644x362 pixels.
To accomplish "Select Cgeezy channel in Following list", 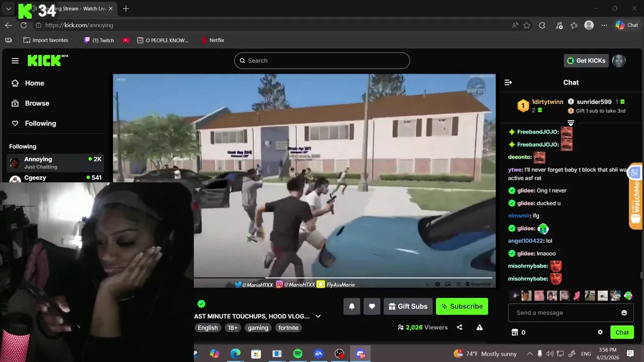I will [55, 178].
